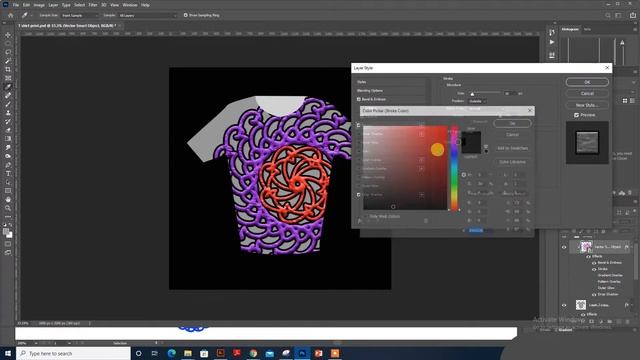Select the Horizontal Type tool
This screenshot has width=640, height=360.
pos(8,173)
